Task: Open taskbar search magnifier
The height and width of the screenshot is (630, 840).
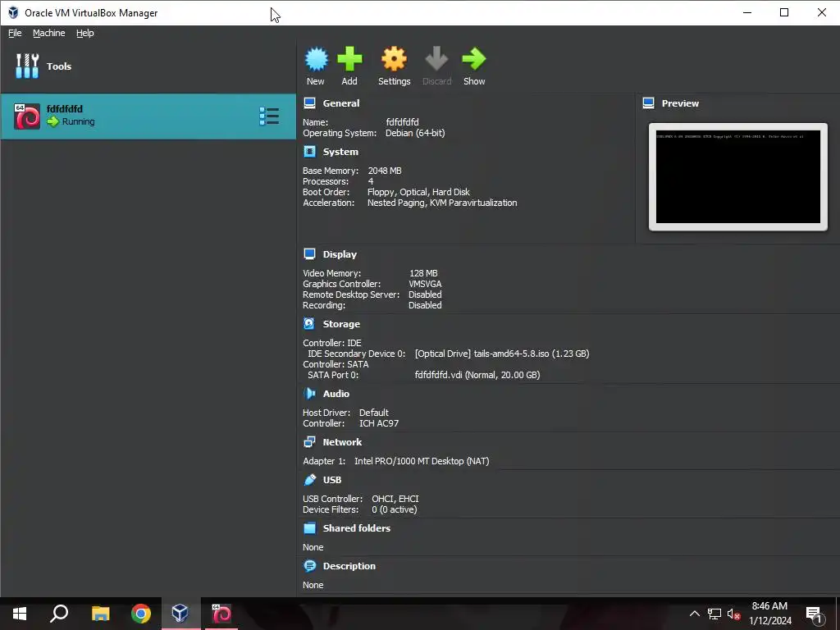Action: click(59, 614)
